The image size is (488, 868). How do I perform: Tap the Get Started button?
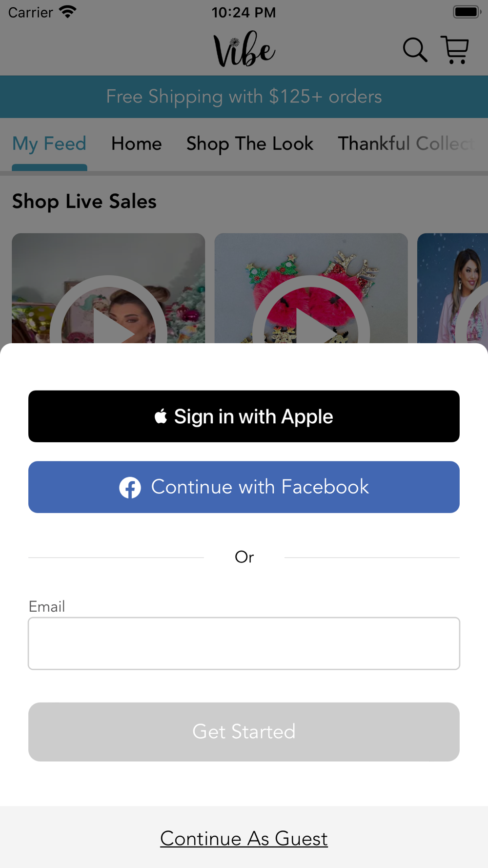click(244, 732)
